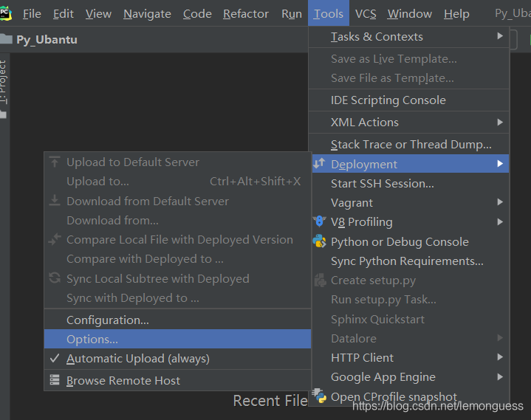Click Sync Python Requirements...

pyautogui.click(x=407, y=261)
